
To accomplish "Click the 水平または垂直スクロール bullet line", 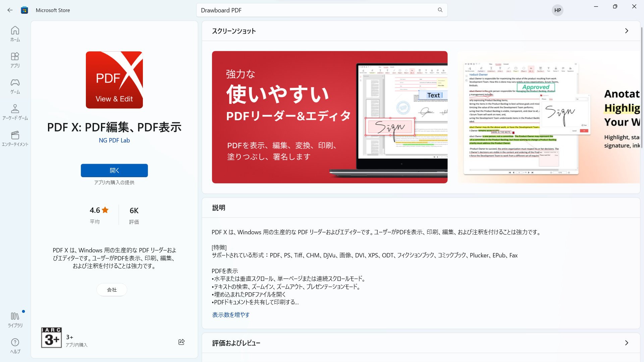I will [289, 279].
